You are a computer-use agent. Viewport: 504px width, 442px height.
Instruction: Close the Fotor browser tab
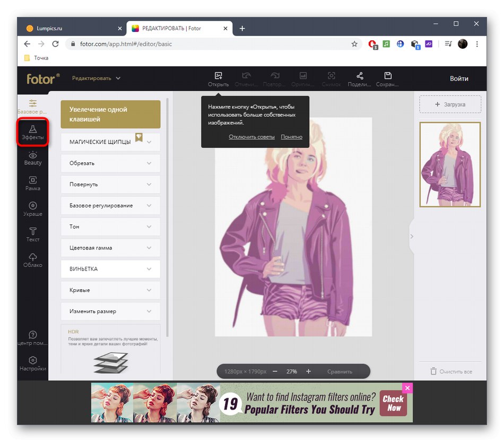[x=225, y=29]
